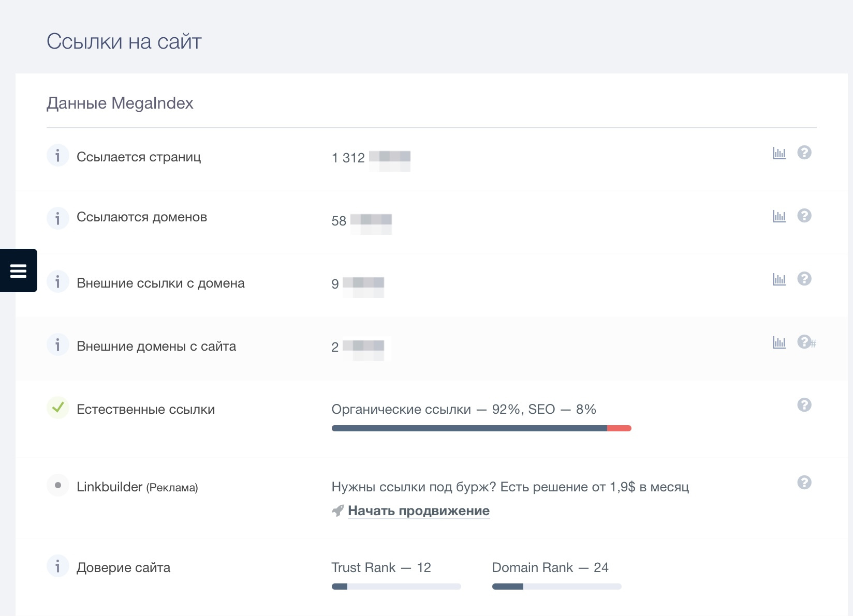853x616 pixels.
Task: Click the Domain Rank progress bar
Action: click(x=556, y=587)
